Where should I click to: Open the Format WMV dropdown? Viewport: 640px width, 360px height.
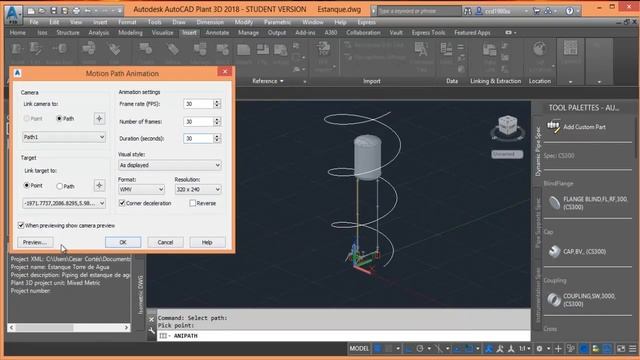[141, 189]
